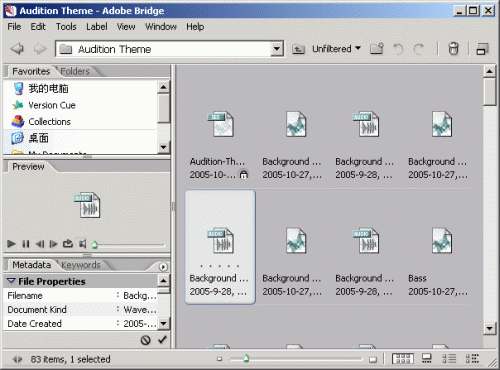Pause the audio preview
The height and width of the screenshot is (370, 500).
[26, 244]
